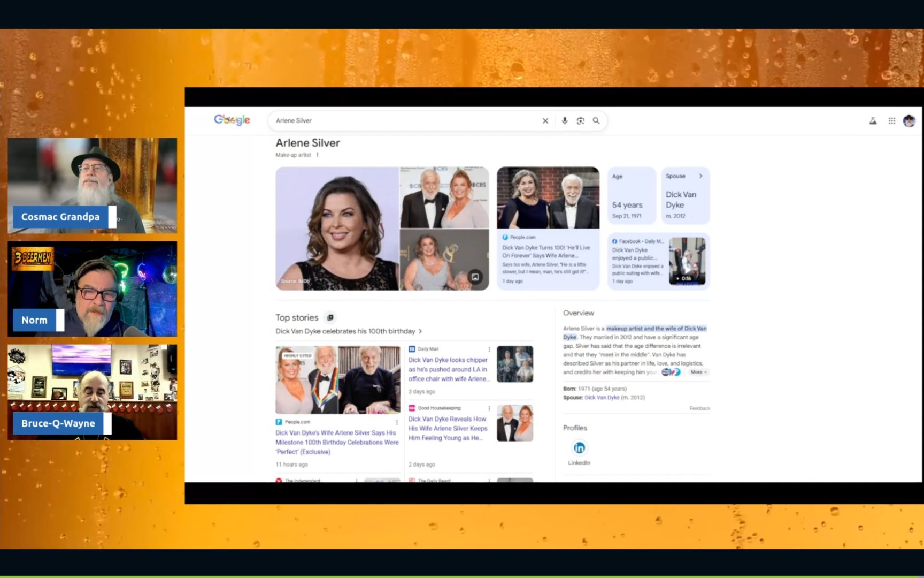Screen dimensions: 924x578
Task: Expand the Overview with the More dropdown
Action: [698, 372]
